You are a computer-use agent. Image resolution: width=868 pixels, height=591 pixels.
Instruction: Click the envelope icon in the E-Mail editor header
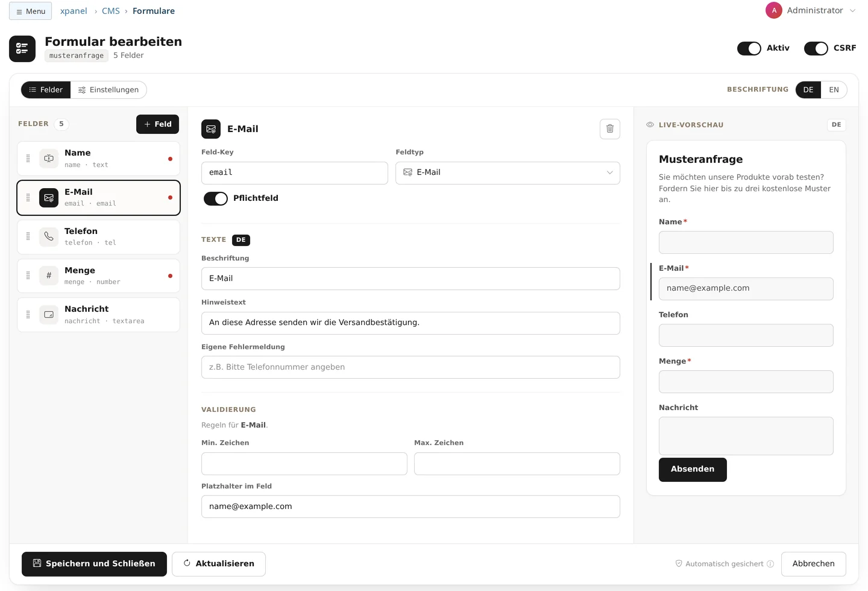(x=211, y=129)
